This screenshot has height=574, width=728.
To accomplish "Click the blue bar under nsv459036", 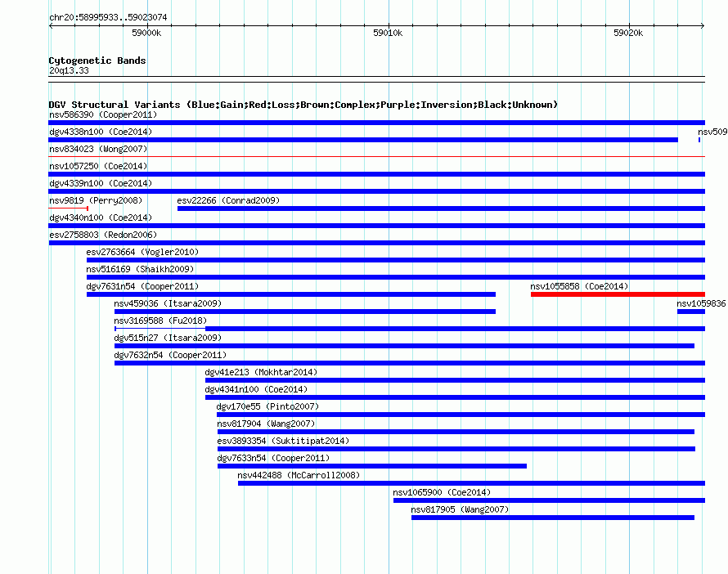I will [x=305, y=312].
